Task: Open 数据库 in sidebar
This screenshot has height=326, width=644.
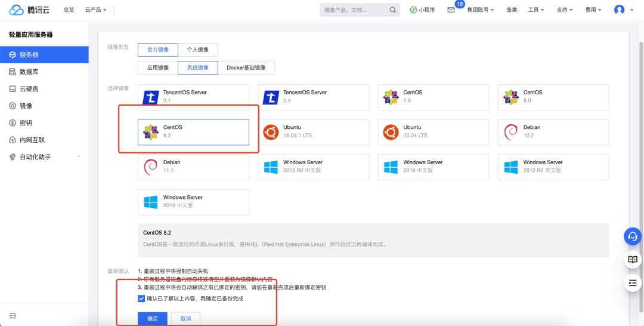Action: [44, 72]
